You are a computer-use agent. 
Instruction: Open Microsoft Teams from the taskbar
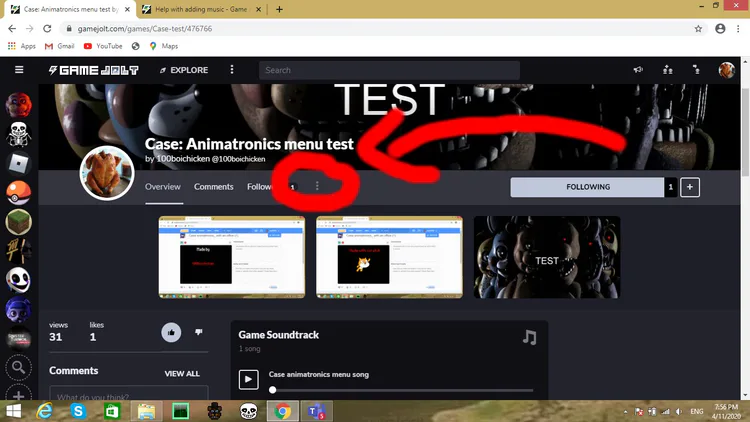click(316, 411)
